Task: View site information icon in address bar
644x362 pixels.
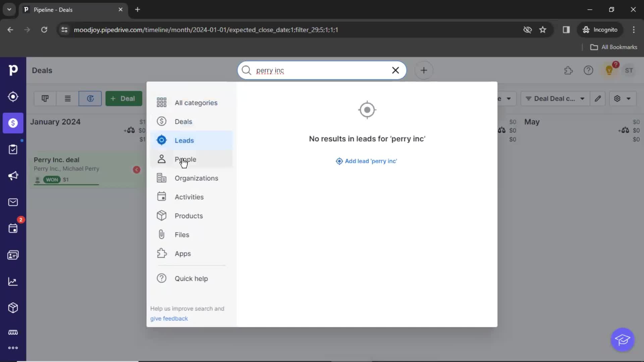Action: tap(64, 30)
